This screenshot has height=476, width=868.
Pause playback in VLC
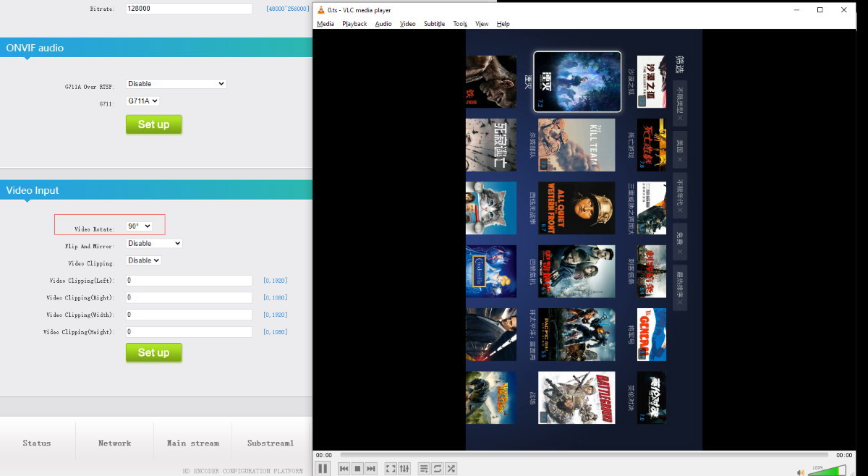point(323,469)
